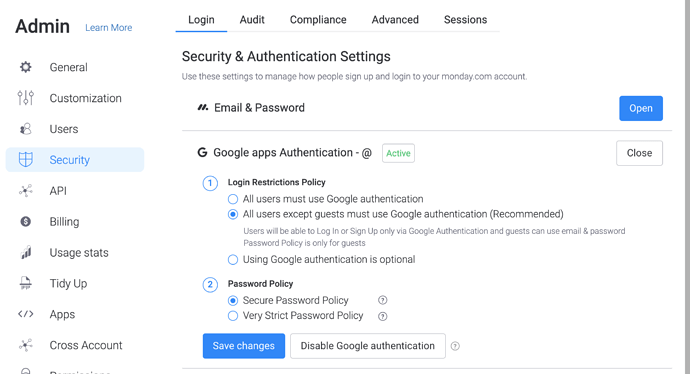Select All users must use Google authentication
Image resolution: width=690 pixels, height=374 pixels.
233,199
